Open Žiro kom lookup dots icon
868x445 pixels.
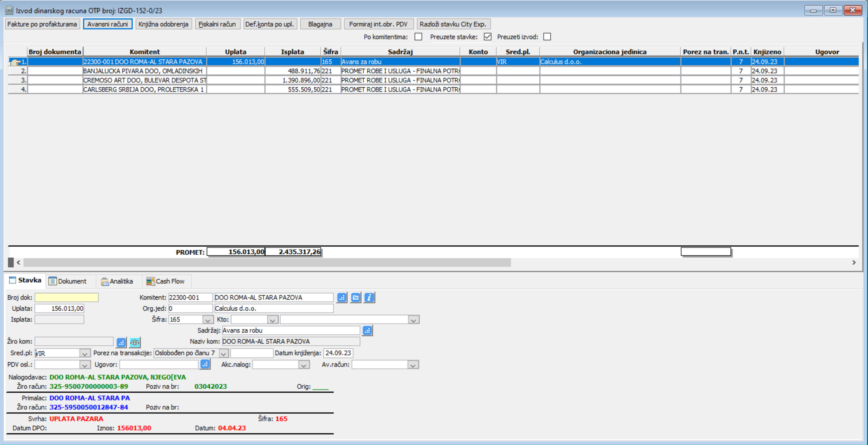[x=121, y=342]
